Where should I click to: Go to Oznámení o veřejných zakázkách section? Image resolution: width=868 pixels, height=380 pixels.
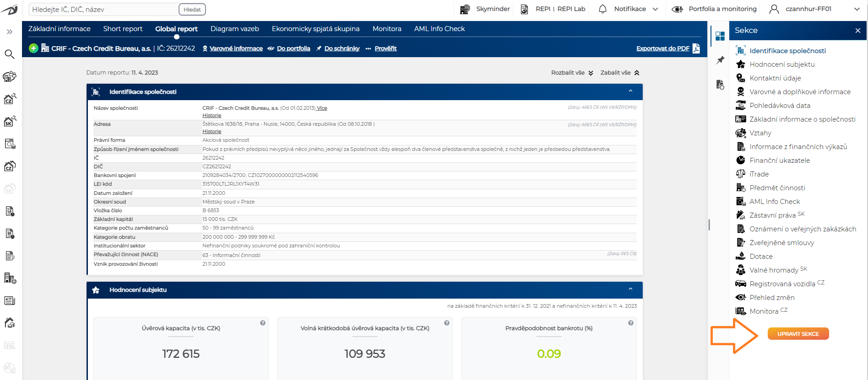pos(803,229)
